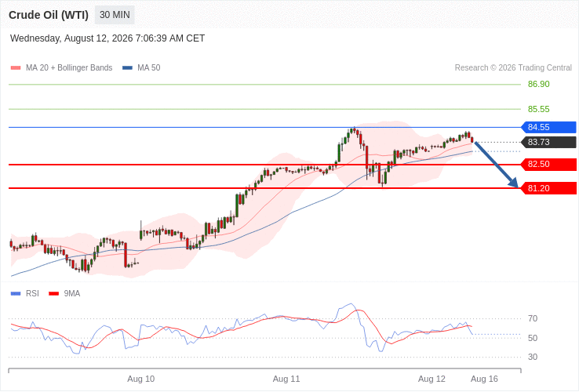Screen dimensions: 579x392
Task: Click the Aug 10 date on time axis
Action: point(140,379)
